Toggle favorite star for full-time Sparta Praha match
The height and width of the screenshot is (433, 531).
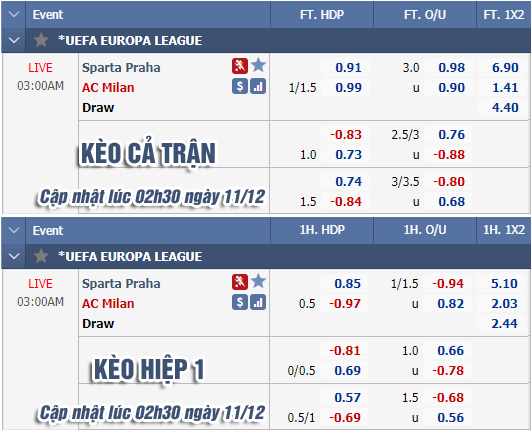(x=258, y=65)
